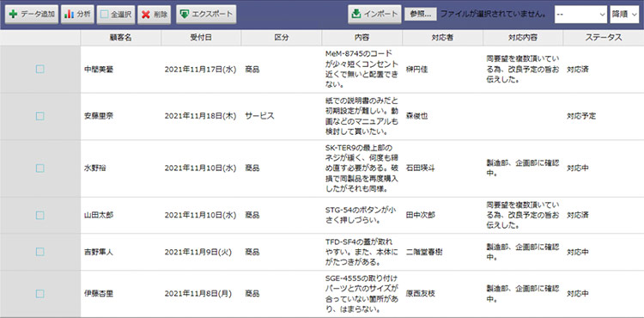Open 分析 chart button
644x318 pixels.
click(77, 14)
